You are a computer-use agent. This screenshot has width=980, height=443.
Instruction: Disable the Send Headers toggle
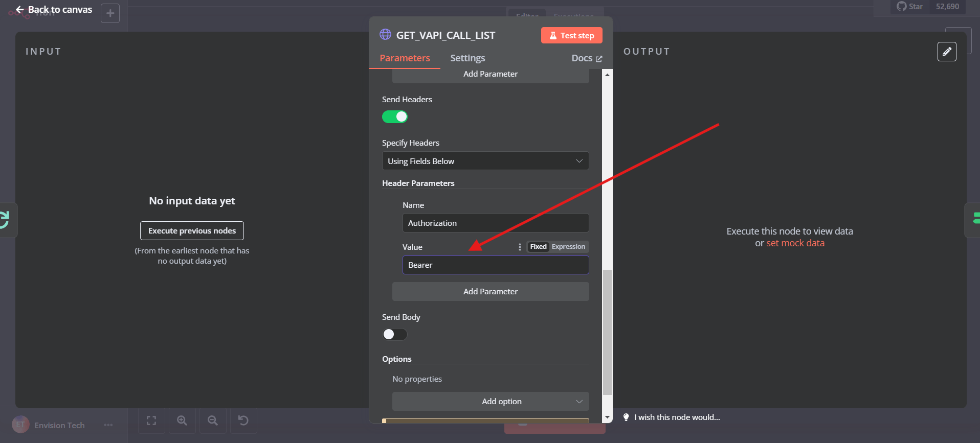click(x=395, y=117)
